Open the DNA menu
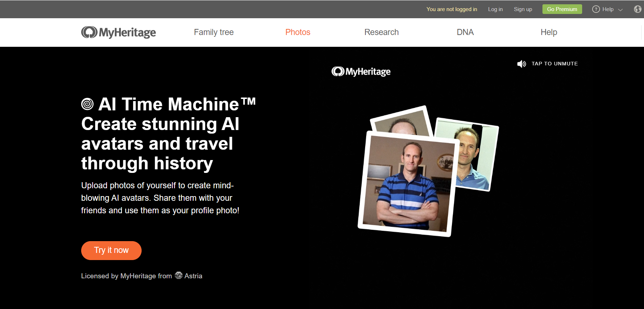The image size is (644, 309). (465, 32)
